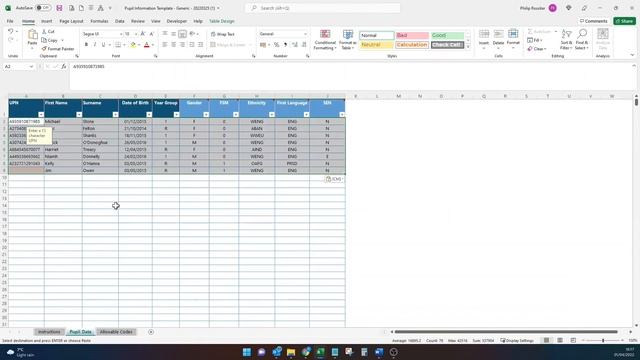Click Increase Indent icon

click(200, 44)
